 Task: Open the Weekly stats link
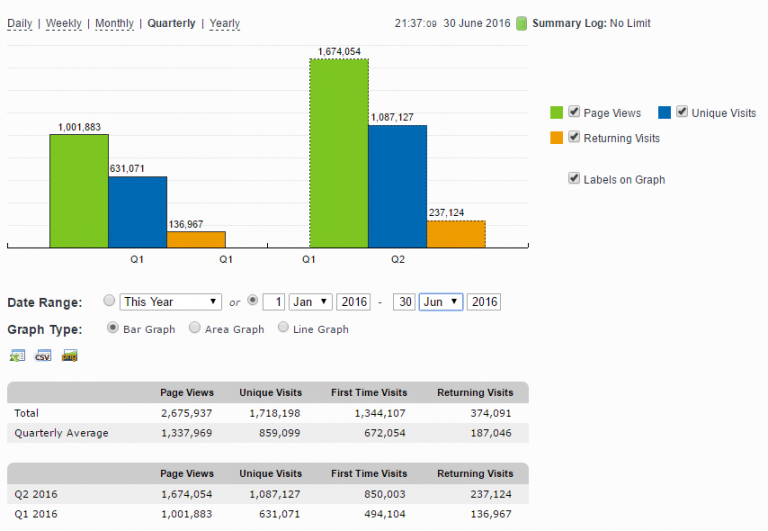pyautogui.click(x=64, y=23)
